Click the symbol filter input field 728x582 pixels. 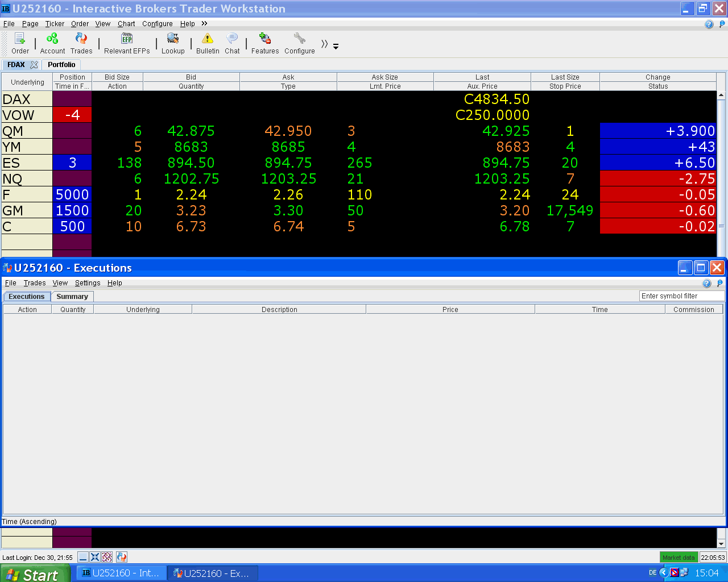pyautogui.click(x=682, y=296)
